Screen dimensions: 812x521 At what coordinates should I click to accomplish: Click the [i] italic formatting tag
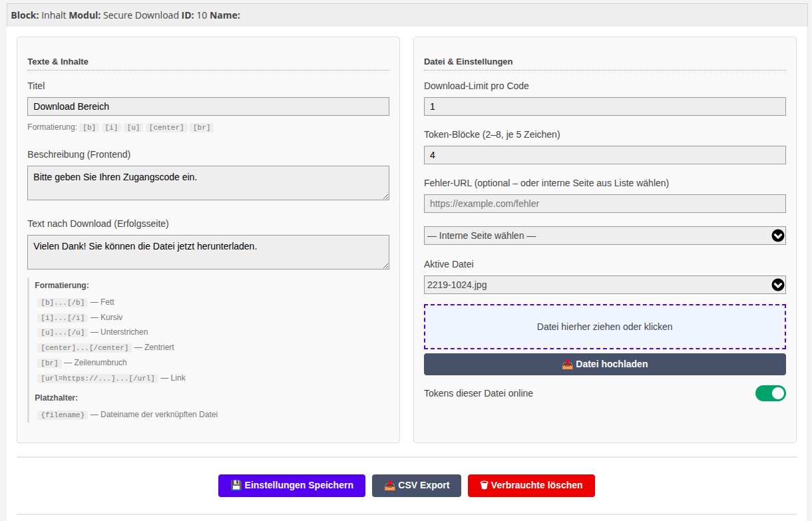(x=112, y=127)
